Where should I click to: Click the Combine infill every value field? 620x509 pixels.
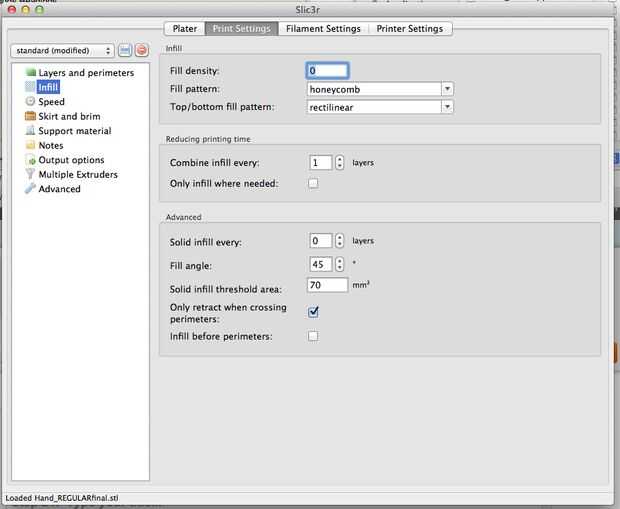tap(320, 163)
